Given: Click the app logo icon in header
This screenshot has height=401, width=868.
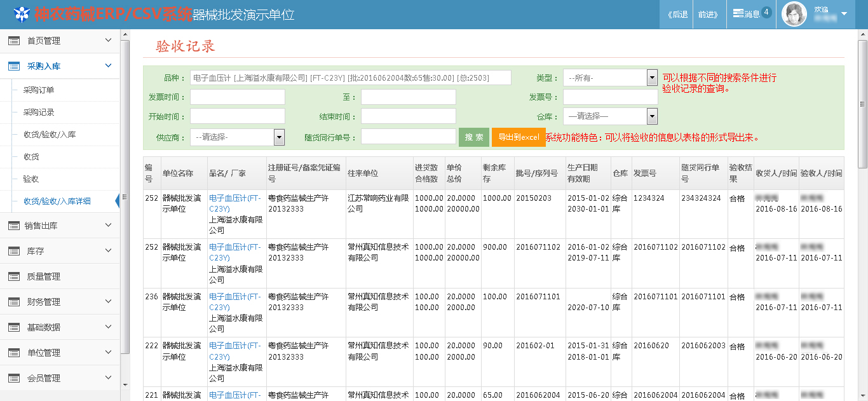Looking at the screenshot, I should 22,13.
